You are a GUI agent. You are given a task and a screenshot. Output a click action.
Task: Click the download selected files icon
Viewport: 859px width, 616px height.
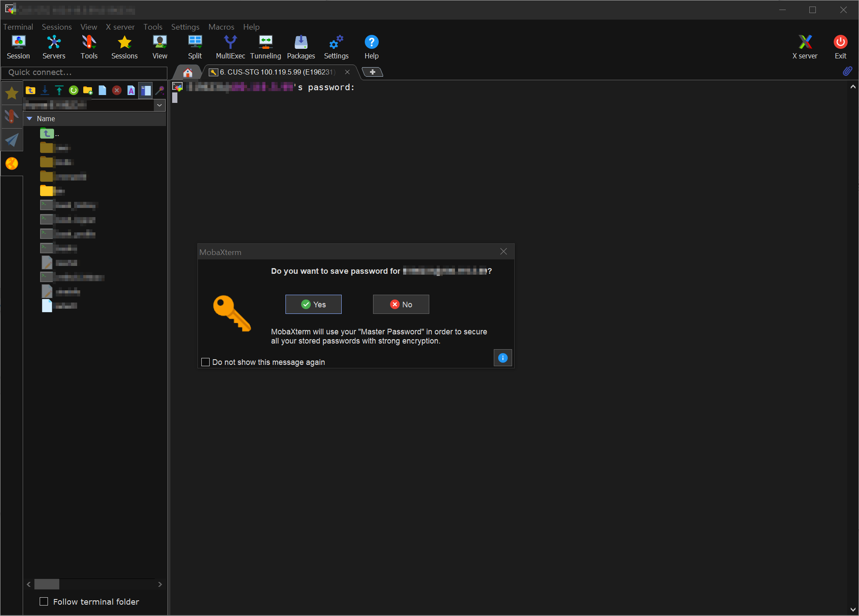[x=45, y=90]
